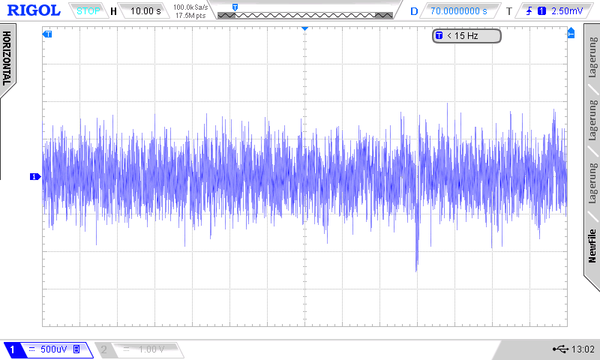Select the trigger marker in memory bar
Image resolution: width=600 pixels, height=360 pixels.
pyautogui.click(x=235, y=7)
